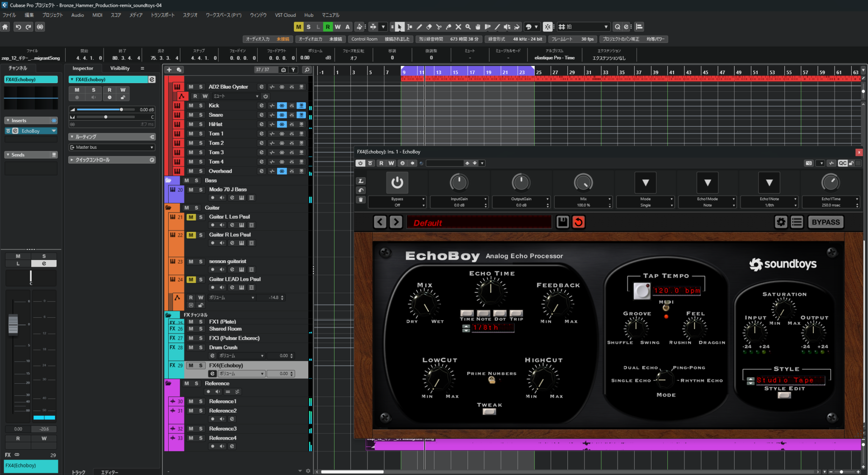This screenshot has height=475, width=868.
Task: Toggle global Solo S button in toolbar
Action: tap(308, 27)
